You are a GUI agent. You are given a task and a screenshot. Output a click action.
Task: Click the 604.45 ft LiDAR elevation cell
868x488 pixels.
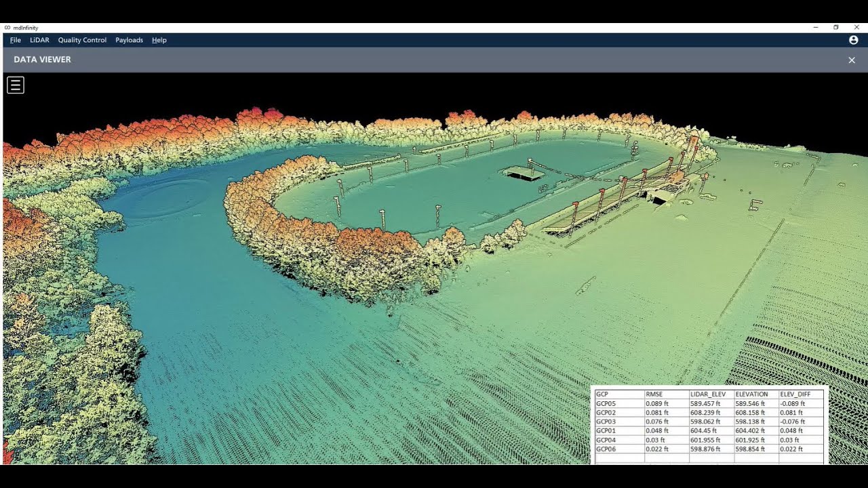(711, 430)
